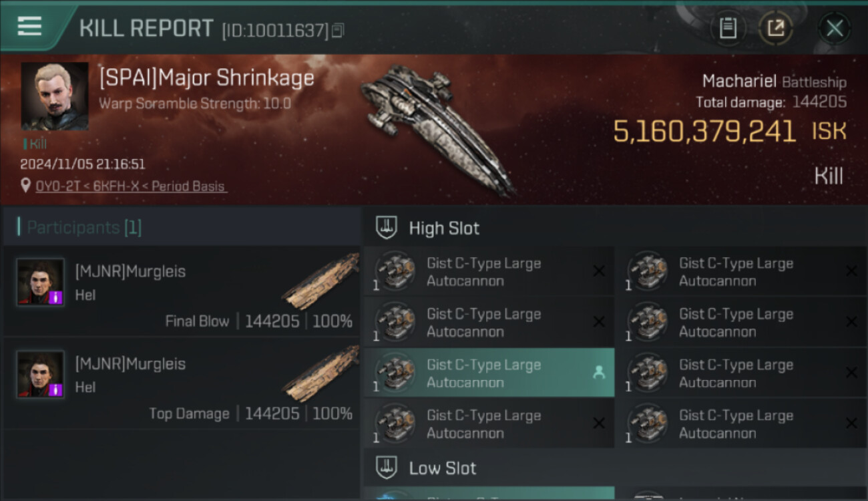Click [MJNR]Murgleis name in Top Damage row
The width and height of the screenshot is (868, 501).
(130, 364)
